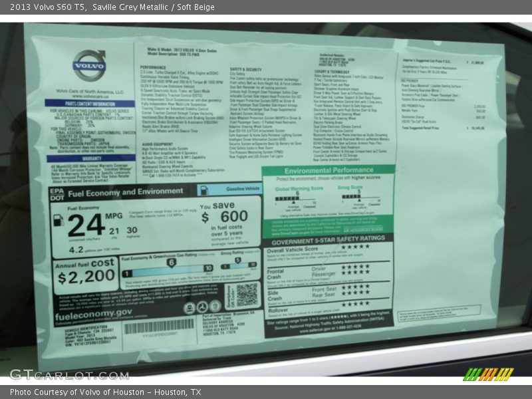Click the Driver frontal crash stars
This screenshot has width=532, height=399.
355,267
